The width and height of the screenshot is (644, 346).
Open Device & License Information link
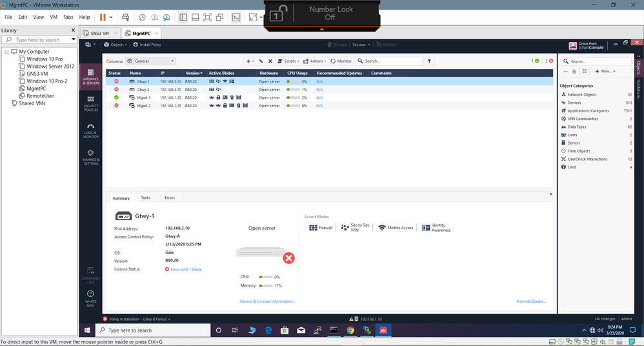pyautogui.click(x=267, y=301)
